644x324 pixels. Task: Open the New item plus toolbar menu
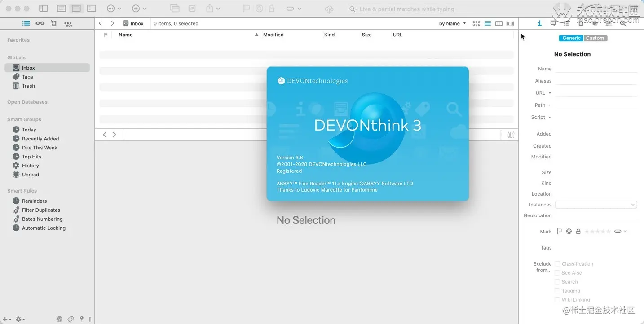pyautogui.click(x=139, y=9)
